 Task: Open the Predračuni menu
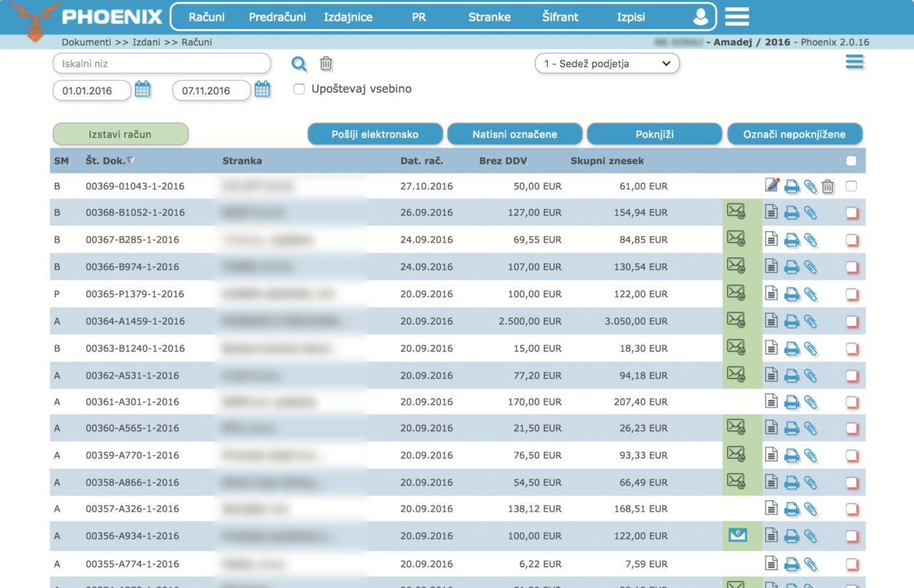click(277, 17)
